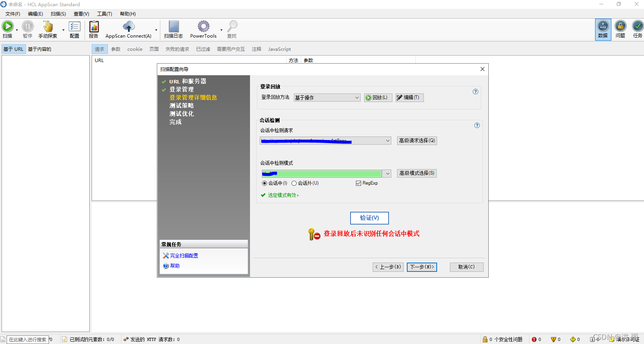Select 登录管理 wizard step
Viewport: 644px width, 344px height.
pyautogui.click(x=181, y=90)
